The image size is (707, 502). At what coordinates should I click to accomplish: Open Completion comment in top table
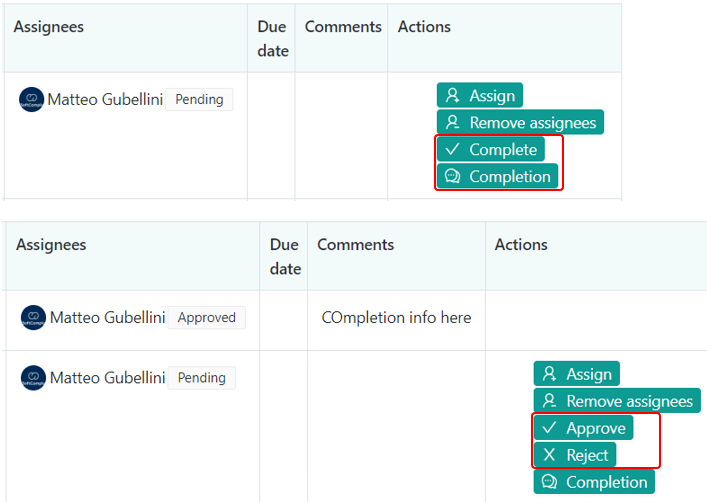coord(497,177)
